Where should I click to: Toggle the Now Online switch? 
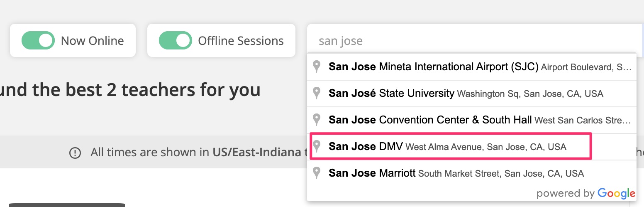pos(38,40)
